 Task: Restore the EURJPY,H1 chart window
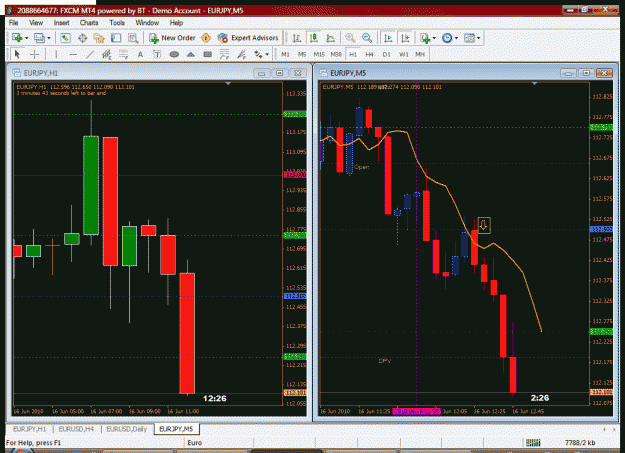pyautogui.click(x=279, y=73)
